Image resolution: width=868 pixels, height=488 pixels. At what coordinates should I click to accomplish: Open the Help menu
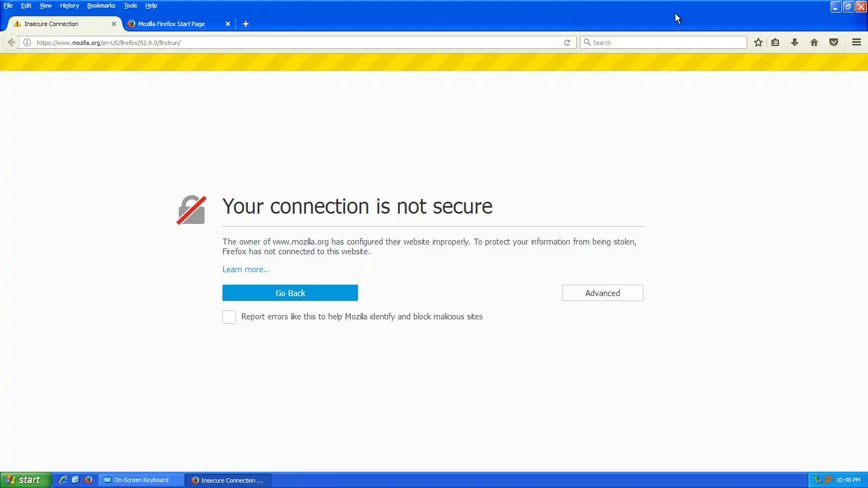pos(151,5)
